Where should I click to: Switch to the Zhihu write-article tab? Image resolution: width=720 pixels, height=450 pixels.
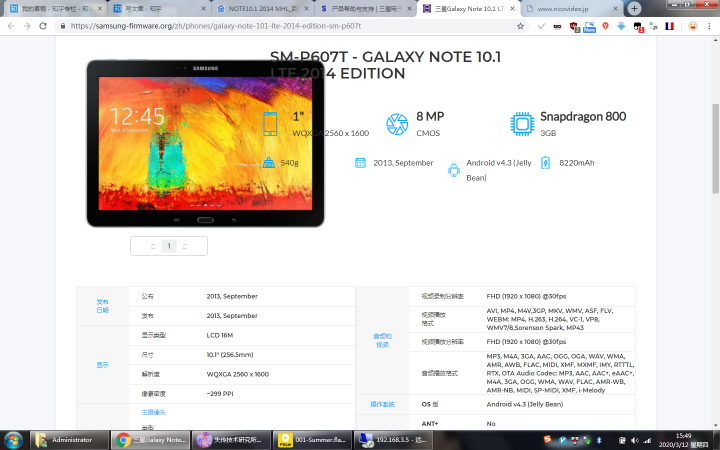pyautogui.click(x=160, y=9)
